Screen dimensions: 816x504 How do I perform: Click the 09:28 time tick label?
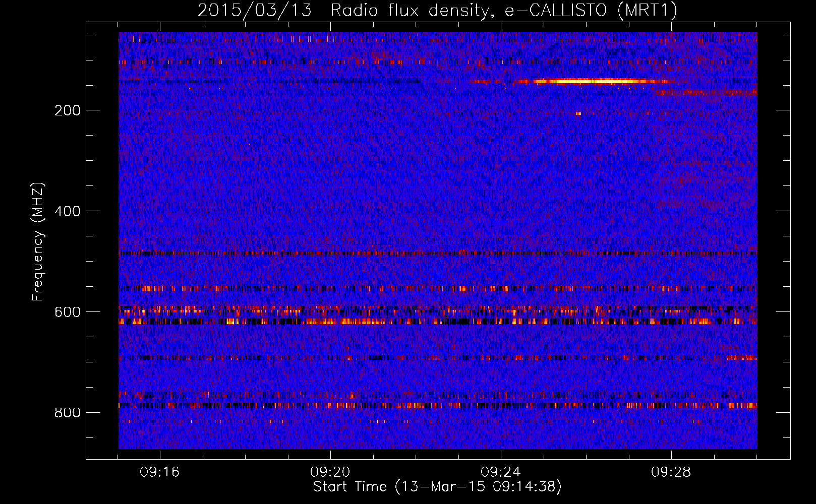click(x=671, y=472)
